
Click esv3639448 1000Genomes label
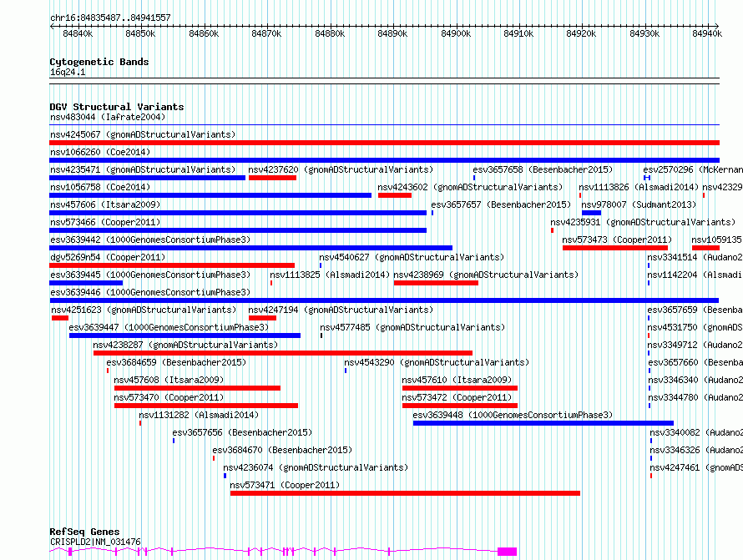(x=513, y=415)
